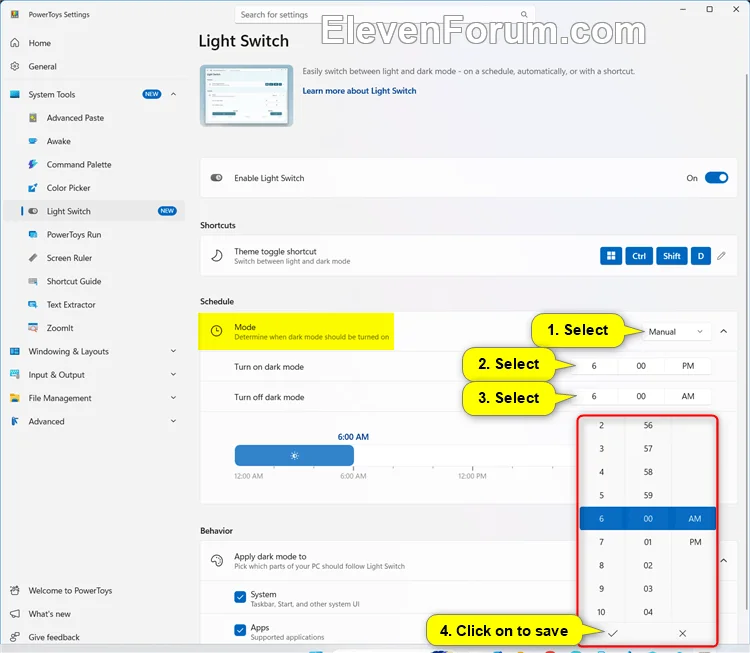Choose PM in time picker list
This screenshot has width=750, height=653.
point(695,542)
